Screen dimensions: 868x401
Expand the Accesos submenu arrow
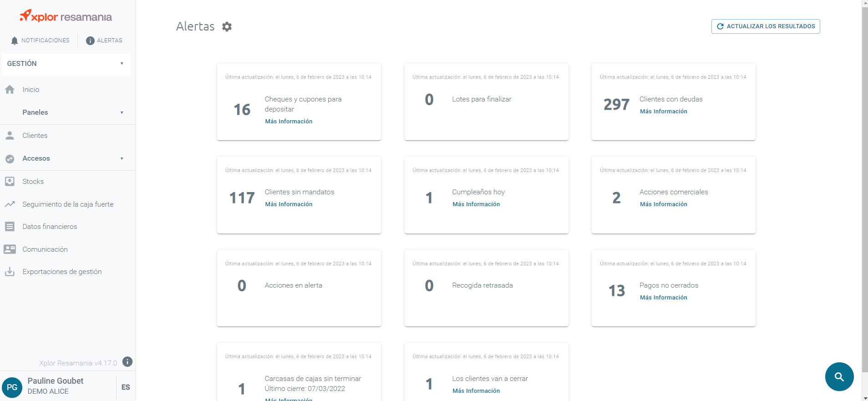(122, 158)
